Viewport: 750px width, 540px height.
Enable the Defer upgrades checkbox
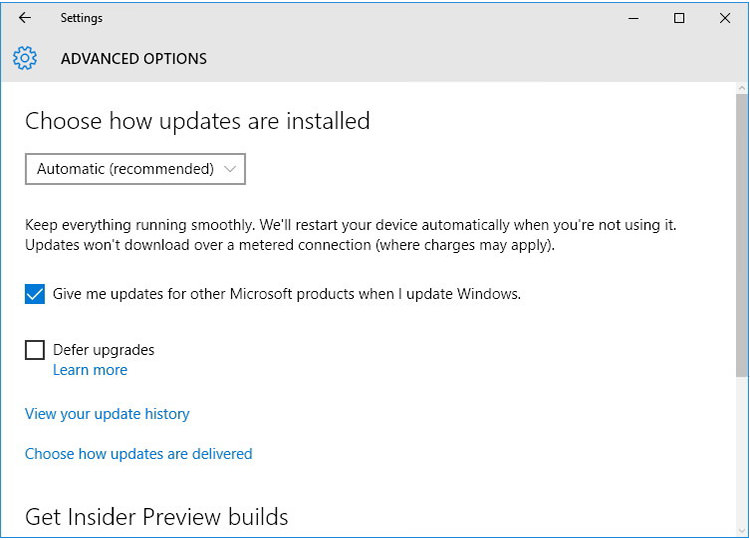coord(35,350)
